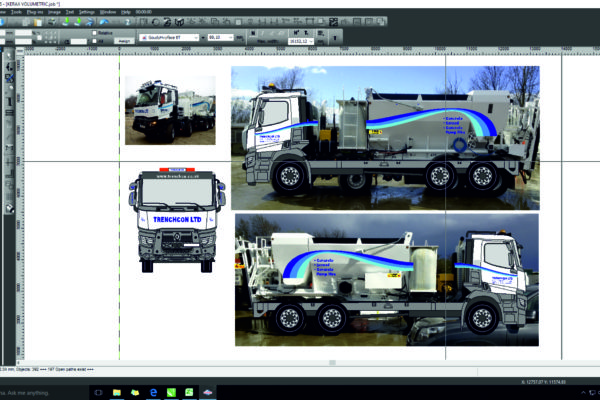The width and height of the screenshot is (600, 400).
Task: Click the horizontal scrollbar thumb below the canvas
Action: pos(333,362)
